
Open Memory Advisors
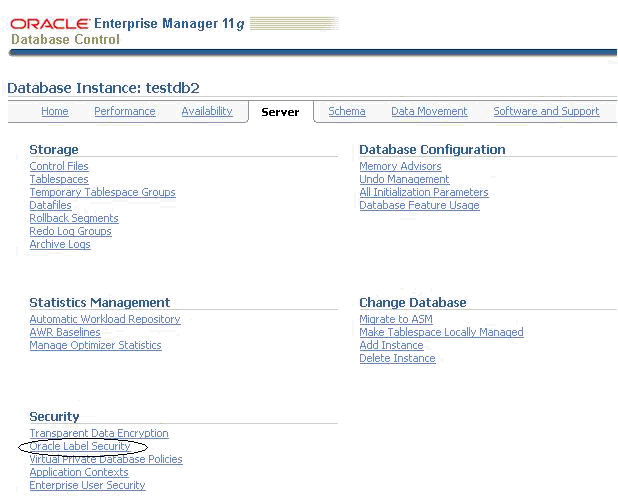click(400, 166)
